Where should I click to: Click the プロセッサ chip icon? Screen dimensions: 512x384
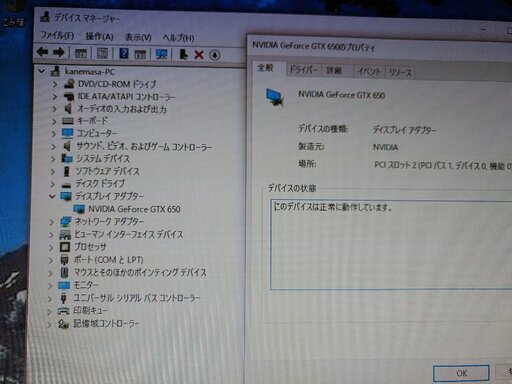tap(65, 247)
